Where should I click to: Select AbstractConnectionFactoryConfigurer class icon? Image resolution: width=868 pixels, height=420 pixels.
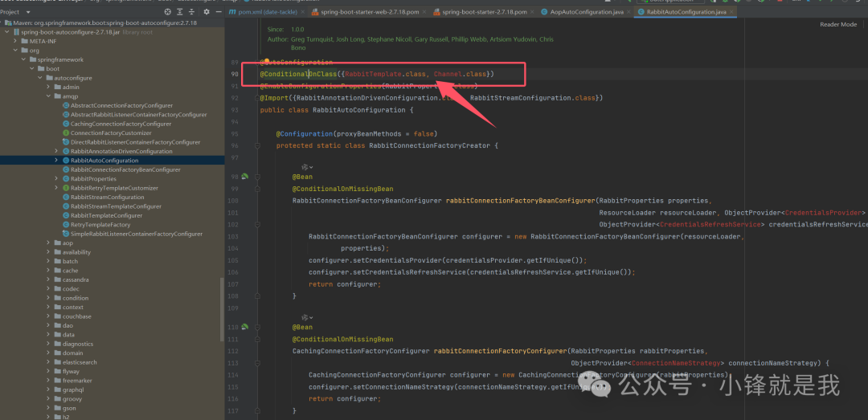click(x=66, y=105)
